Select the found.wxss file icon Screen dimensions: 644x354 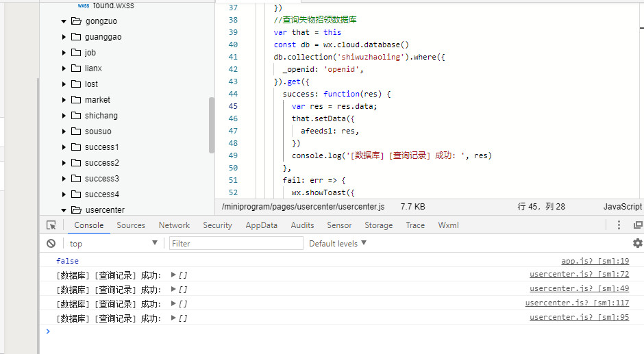(x=83, y=5)
